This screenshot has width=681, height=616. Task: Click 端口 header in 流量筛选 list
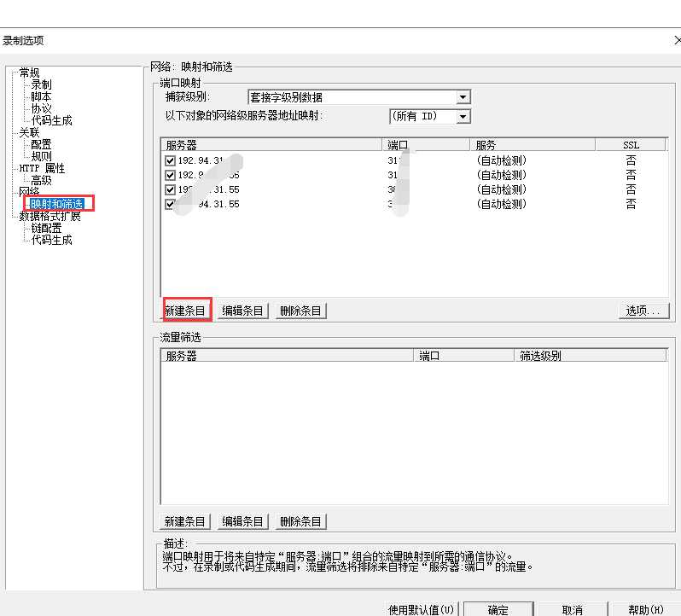463,356
